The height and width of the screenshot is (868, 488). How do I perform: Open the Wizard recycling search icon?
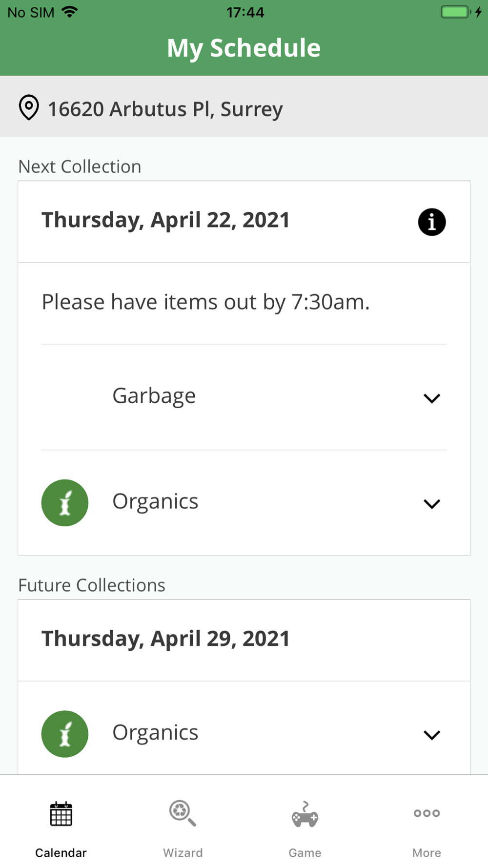tap(183, 813)
